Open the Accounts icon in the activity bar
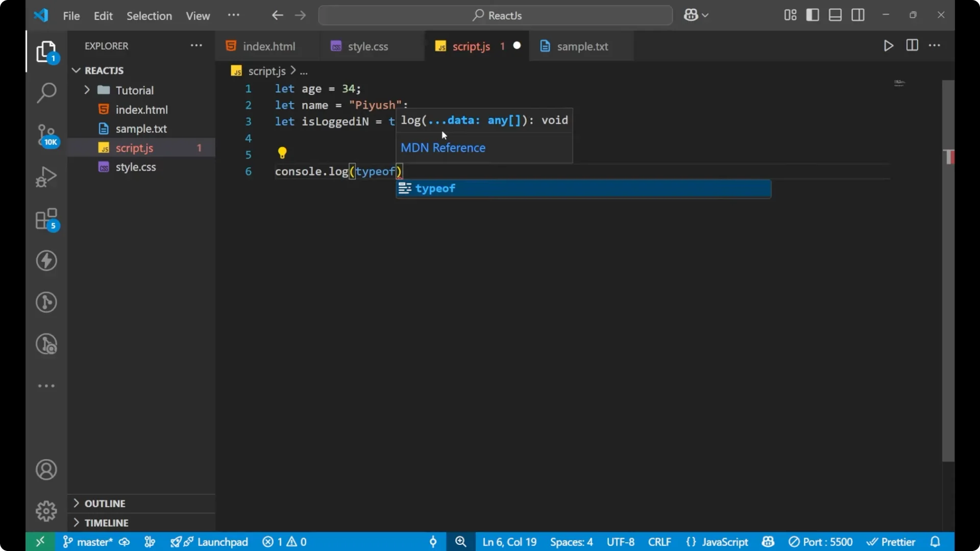The height and width of the screenshot is (551, 980). (x=46, y=469)
